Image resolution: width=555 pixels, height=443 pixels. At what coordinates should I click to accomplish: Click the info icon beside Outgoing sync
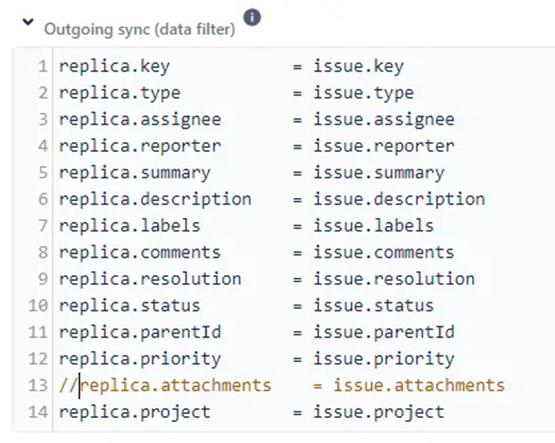coord(252,17)
